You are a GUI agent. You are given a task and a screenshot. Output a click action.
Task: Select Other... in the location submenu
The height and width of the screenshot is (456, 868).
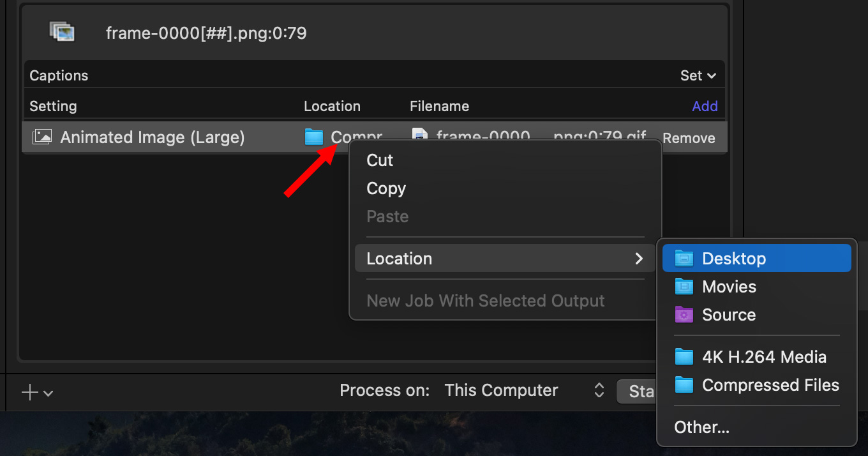[x=701, y=427]
